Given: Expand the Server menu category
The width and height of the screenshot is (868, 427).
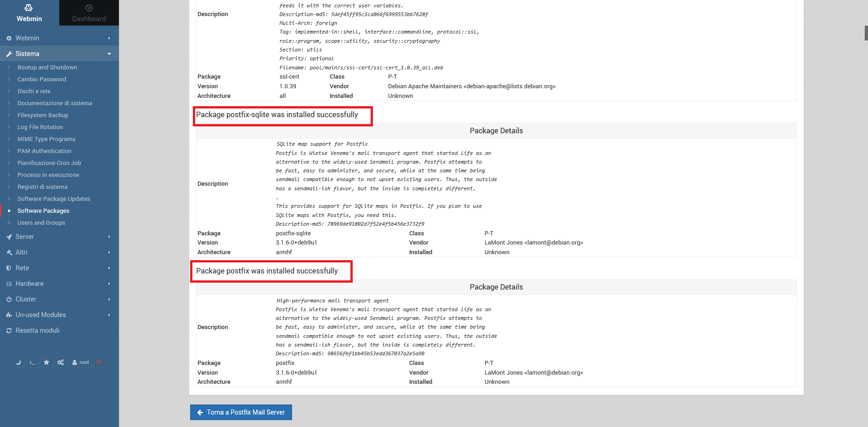Looking at the screenshot, I should (59, 237).
